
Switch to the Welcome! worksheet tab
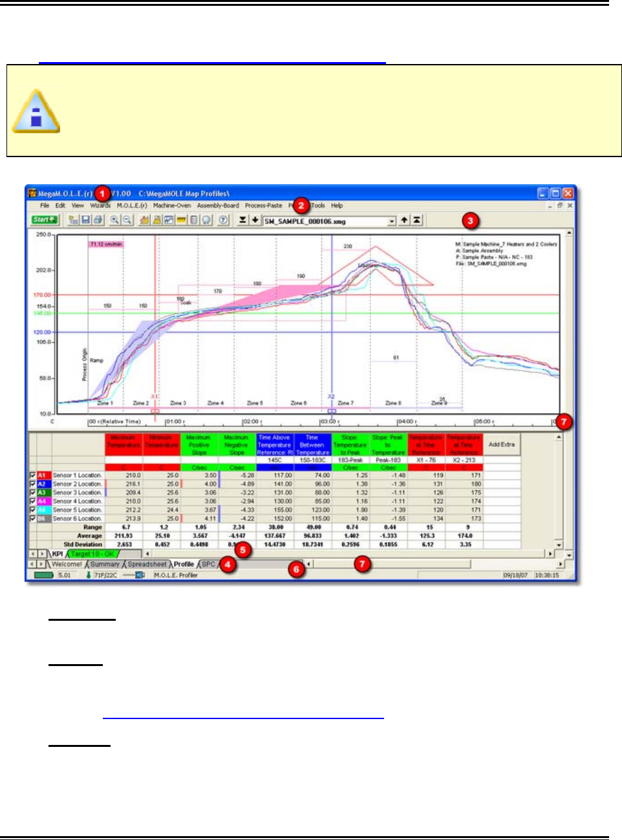(67, 564)
